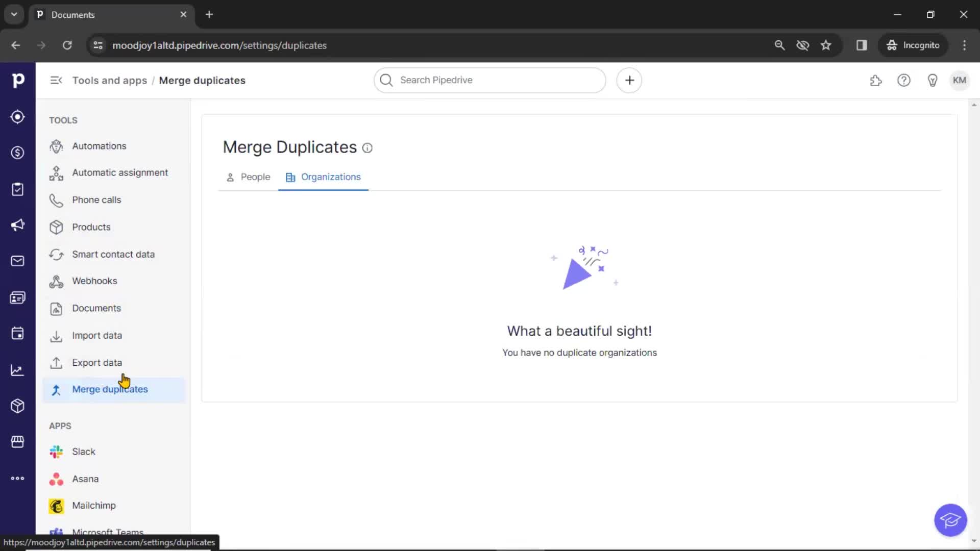The width and height of the screenshot is (980, 551).
Task: Navigate to Webhooks settings
Action: (x=94, y=281)
